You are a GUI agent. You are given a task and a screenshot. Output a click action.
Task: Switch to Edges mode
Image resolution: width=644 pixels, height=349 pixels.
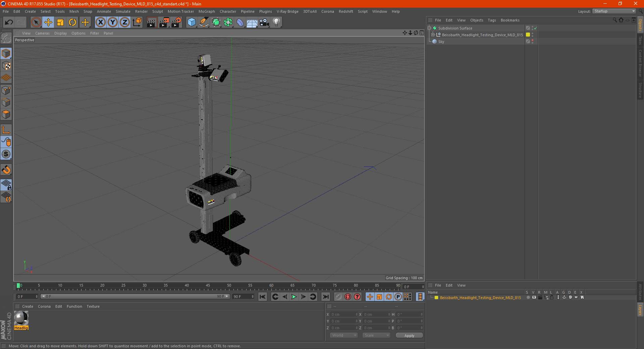click(x=6, y=102)
